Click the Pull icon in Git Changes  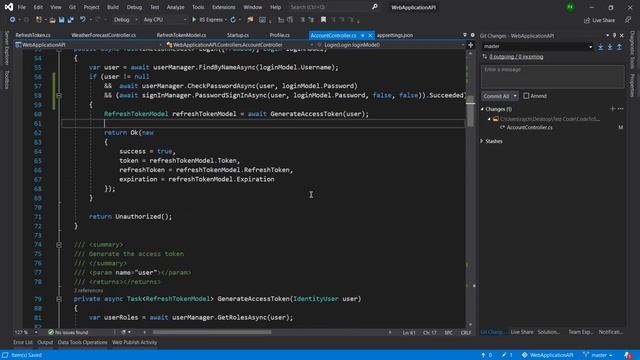pos(610,47)
